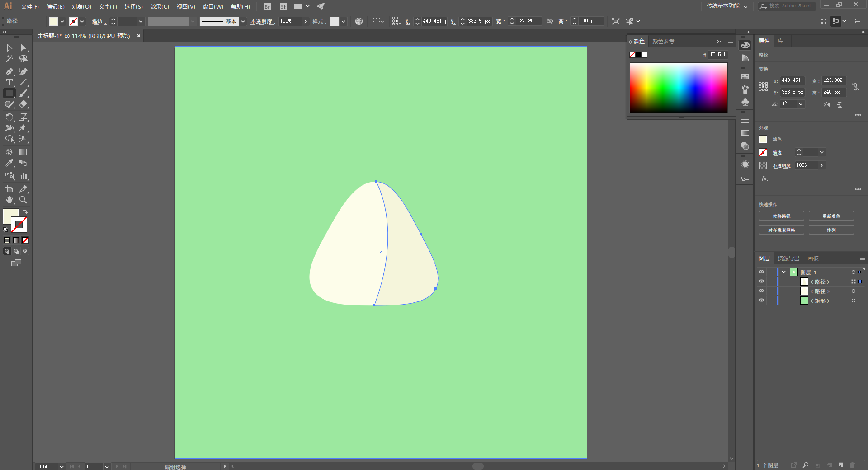This screenshot has width=868, height=470.
Task: Open Adobe Stock via St icon
Action: click(x=283, y=7)
